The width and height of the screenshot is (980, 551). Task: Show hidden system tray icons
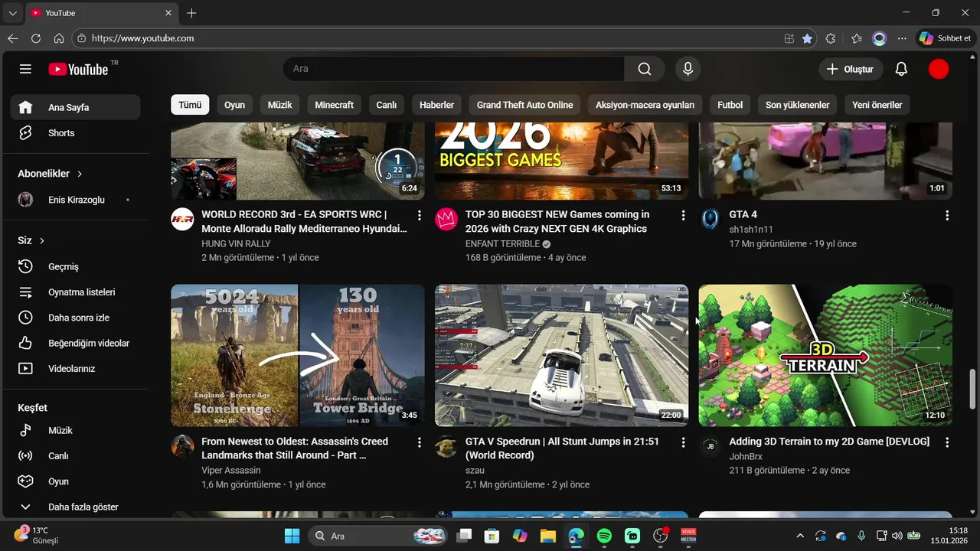800,536
